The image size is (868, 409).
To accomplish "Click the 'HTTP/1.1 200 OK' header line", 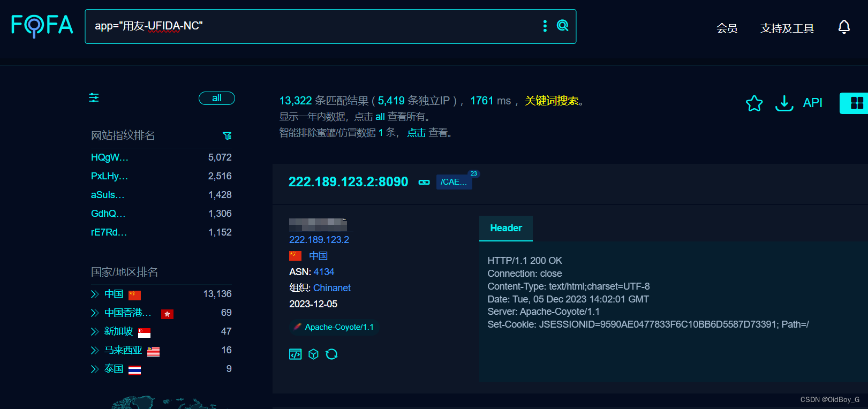I will click(525, 261).
